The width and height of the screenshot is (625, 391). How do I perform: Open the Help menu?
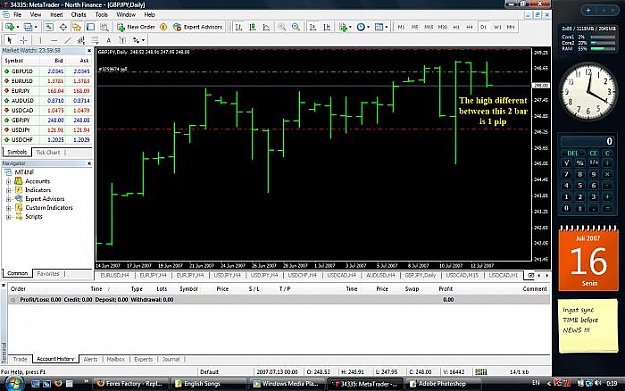[x=149, y=14]
